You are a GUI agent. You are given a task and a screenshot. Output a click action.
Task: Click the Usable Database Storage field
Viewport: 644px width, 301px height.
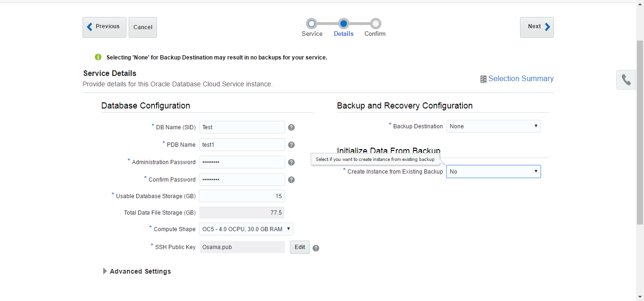click(242, 196)
